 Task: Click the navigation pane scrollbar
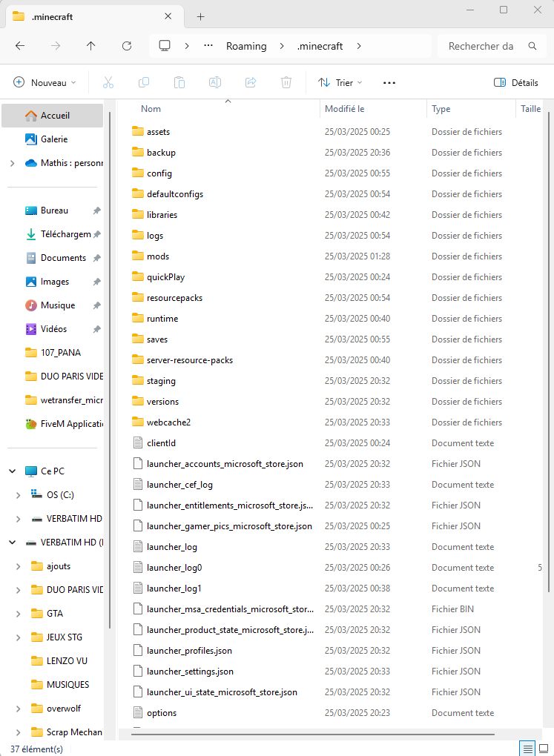(111, 371)
